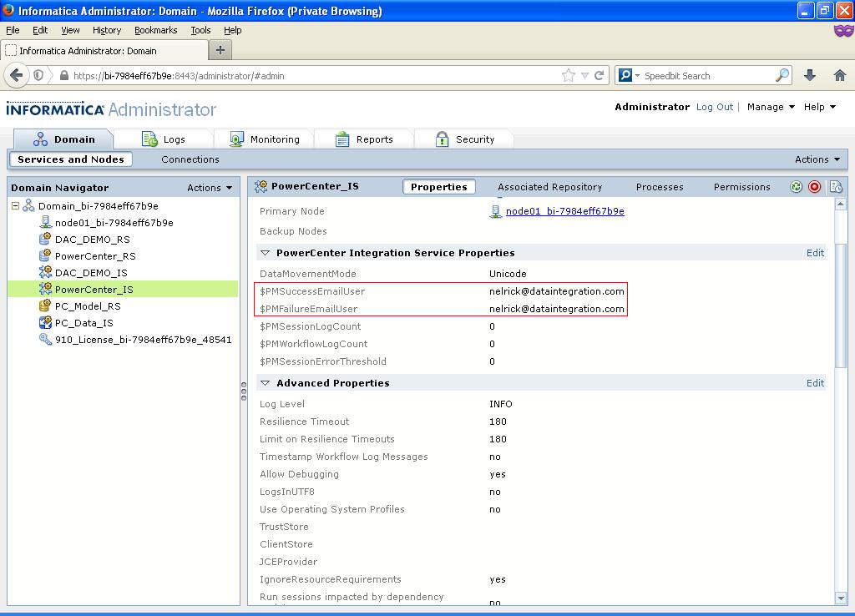Open the Edit menu in menu bar
Viewport: 855px width, 616px height.
[x=40, y=30]
